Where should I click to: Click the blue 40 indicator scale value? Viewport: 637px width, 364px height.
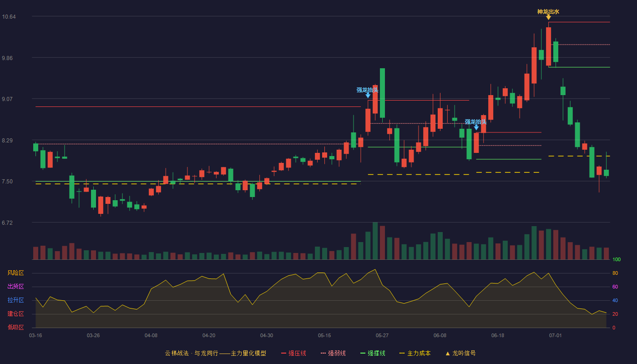(x=615, y=301)
